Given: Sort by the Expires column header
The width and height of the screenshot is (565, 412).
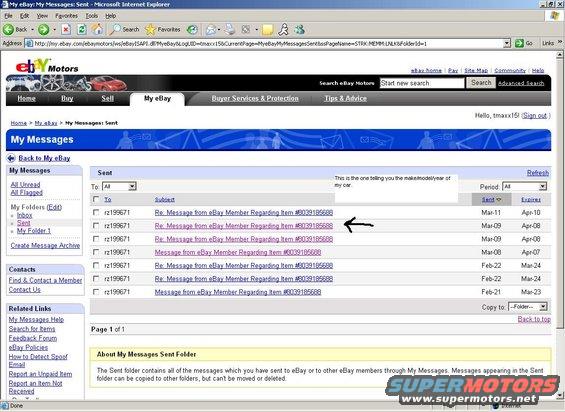Looking at the screenshot, I should coord(531,199).
